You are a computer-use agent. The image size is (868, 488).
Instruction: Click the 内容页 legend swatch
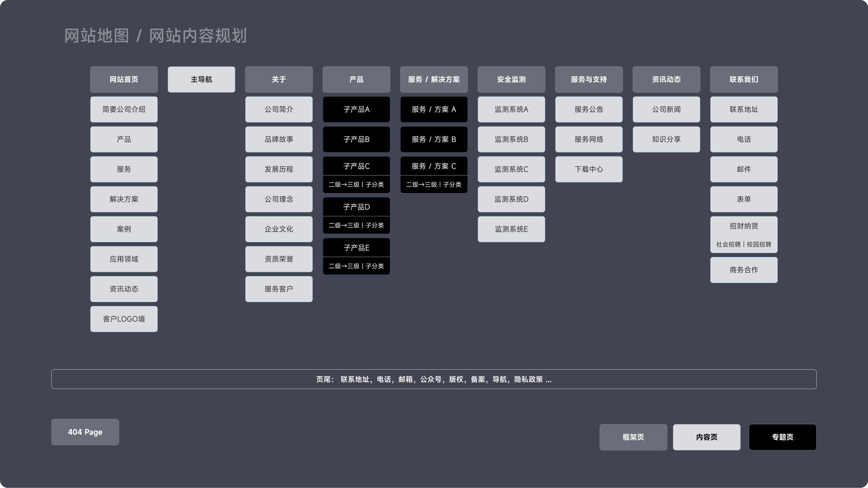(x=706, y=437)
